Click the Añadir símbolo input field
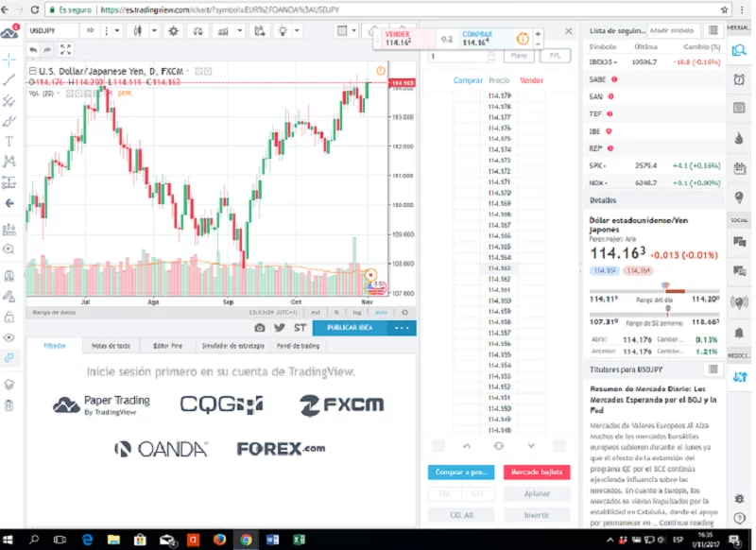This screenshot has height=550, width=756. [674, 31]
